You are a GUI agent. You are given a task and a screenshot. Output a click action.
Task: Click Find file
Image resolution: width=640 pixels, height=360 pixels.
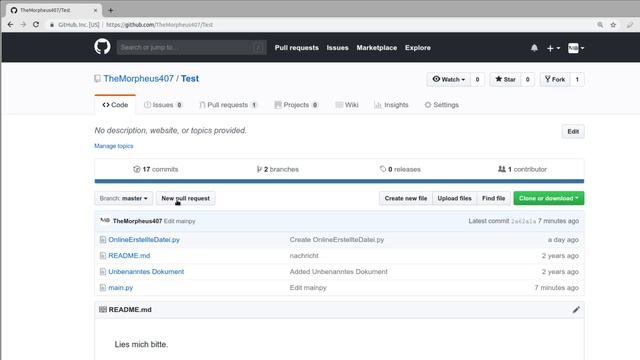(x=493, y=198)
